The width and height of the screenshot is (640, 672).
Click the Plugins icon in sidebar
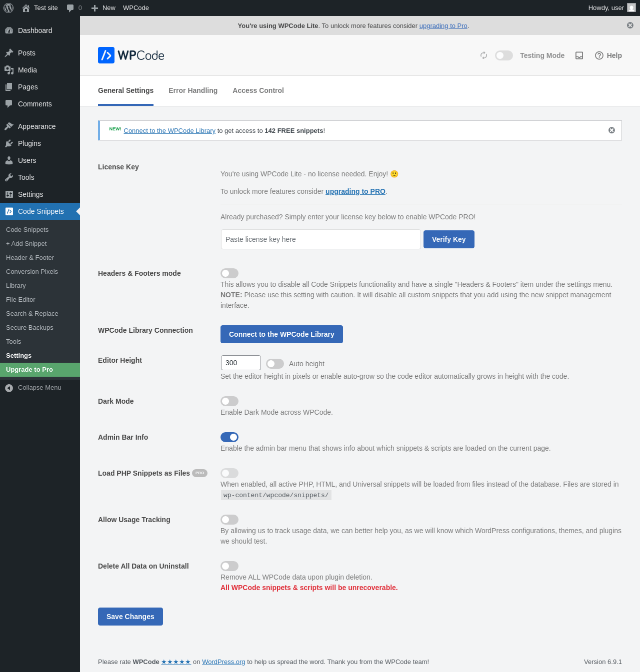[9, 143]
